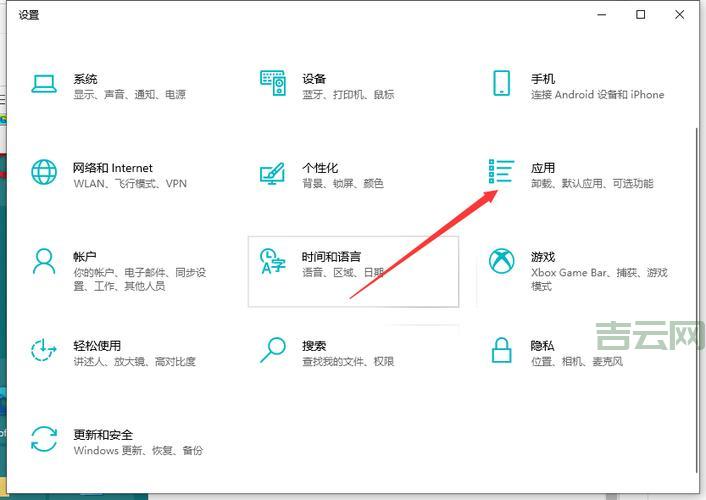Click WLAN、飞行模式、VPN description
This screenshot has height=500, width=706.
click(130, 184)
